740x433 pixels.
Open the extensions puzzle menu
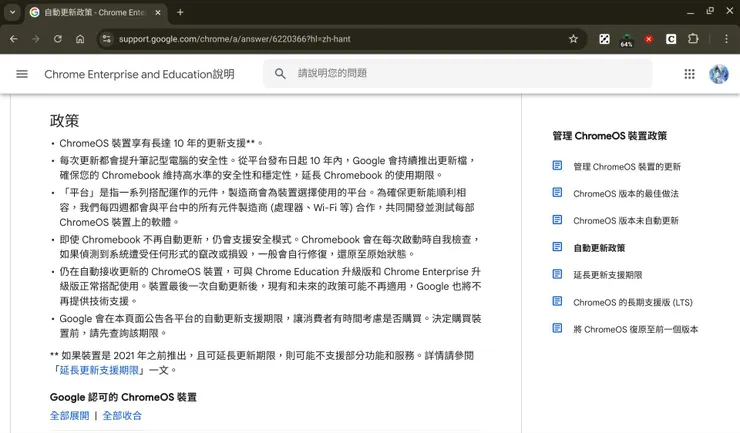[693, 39]
